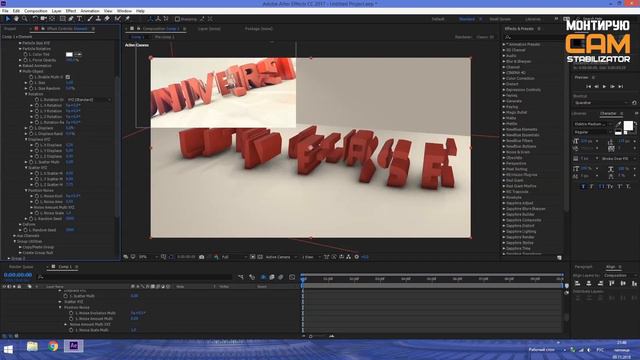640x360 pixels.
Task: Toggle stopwatch for 1. Scatter Multi in timeline
Action: 66,296
